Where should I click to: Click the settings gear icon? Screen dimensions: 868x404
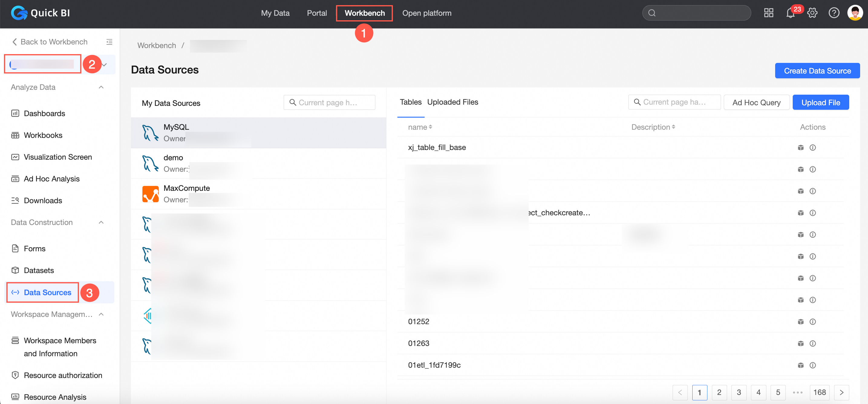(x=812, y=13)
